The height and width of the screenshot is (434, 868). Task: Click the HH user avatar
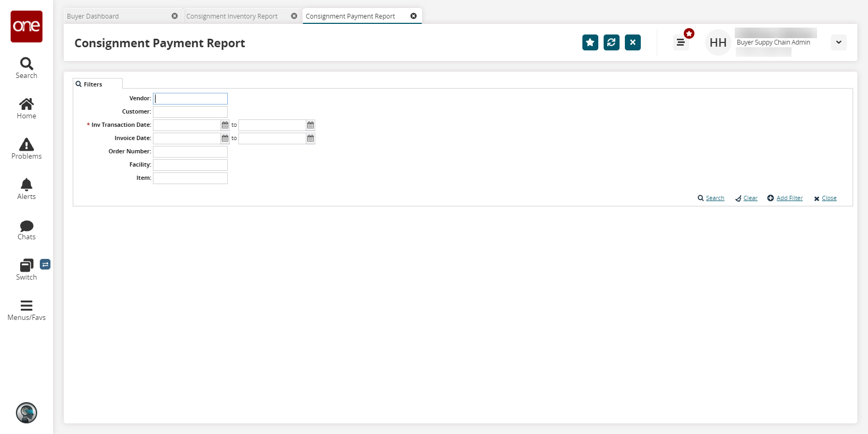(x=718, y=42)
